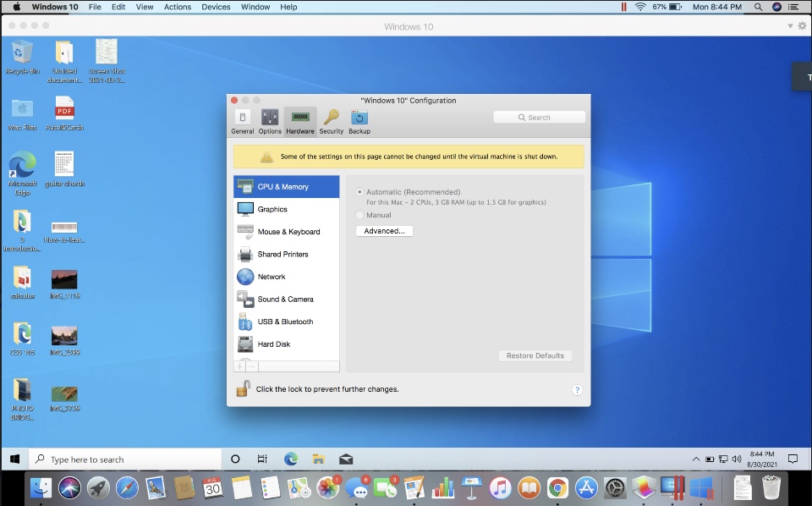The height and width of the screenshot is (506, 812).
Task: Open the App Store in the Dock
Action: [x=586, y=488]
